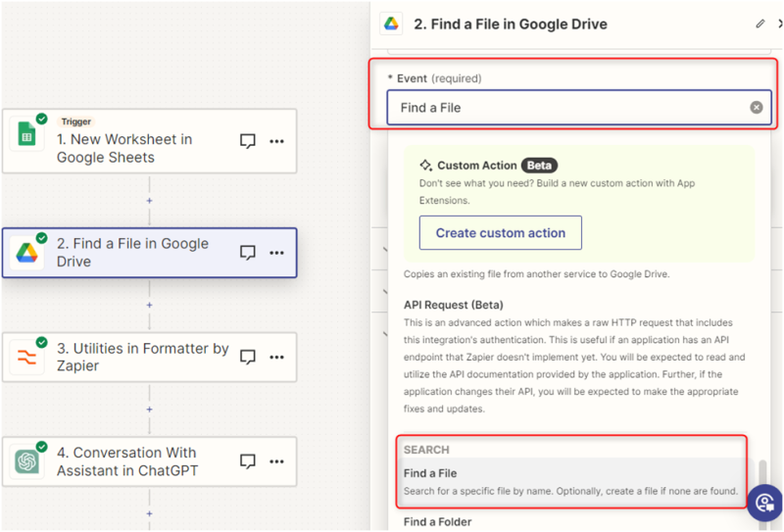Open three-dot menu for ChatGPT step
Image resolution: width=784 pixels, height=532 pixels.
coord(276,460)
